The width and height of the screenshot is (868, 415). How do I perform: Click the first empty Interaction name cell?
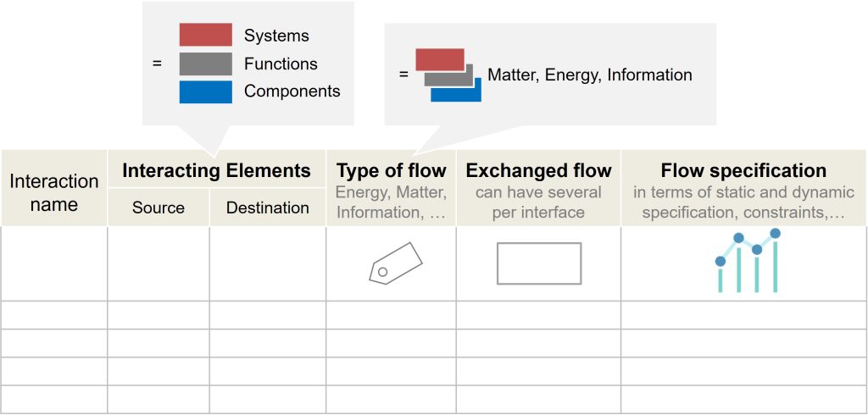click(x=54, y=263)
